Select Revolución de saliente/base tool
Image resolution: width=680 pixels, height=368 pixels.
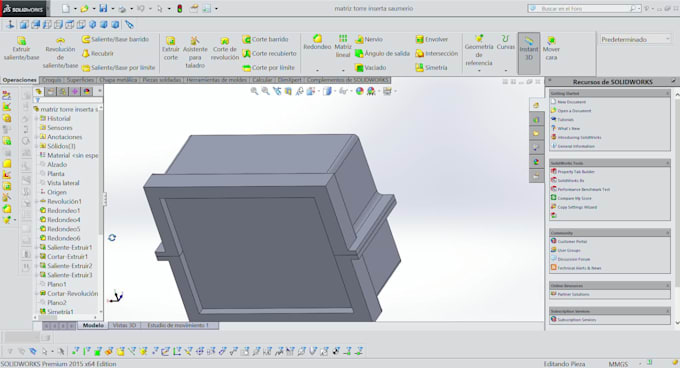coord(60,52)
